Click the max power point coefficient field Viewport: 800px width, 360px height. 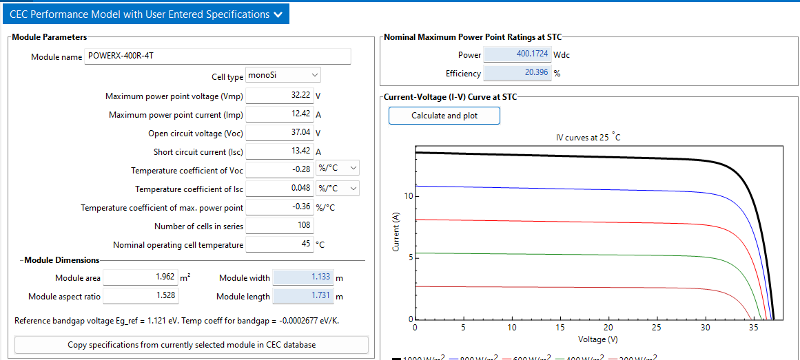279,207
